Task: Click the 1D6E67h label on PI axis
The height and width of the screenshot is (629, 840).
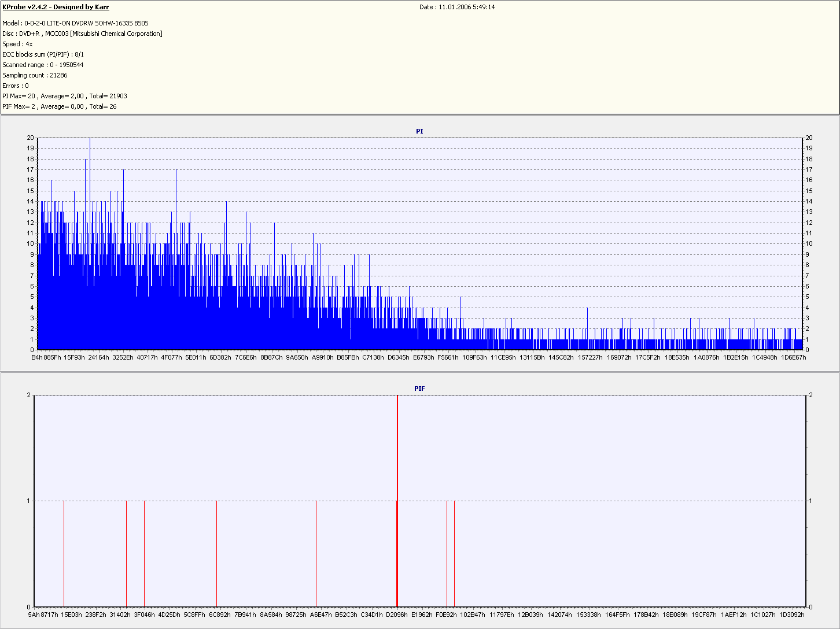Action: pos(793,357)
